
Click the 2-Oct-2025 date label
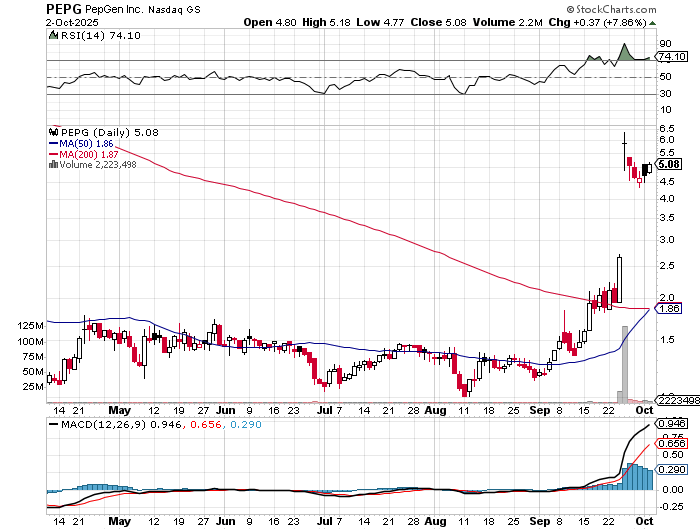[72, 22]
